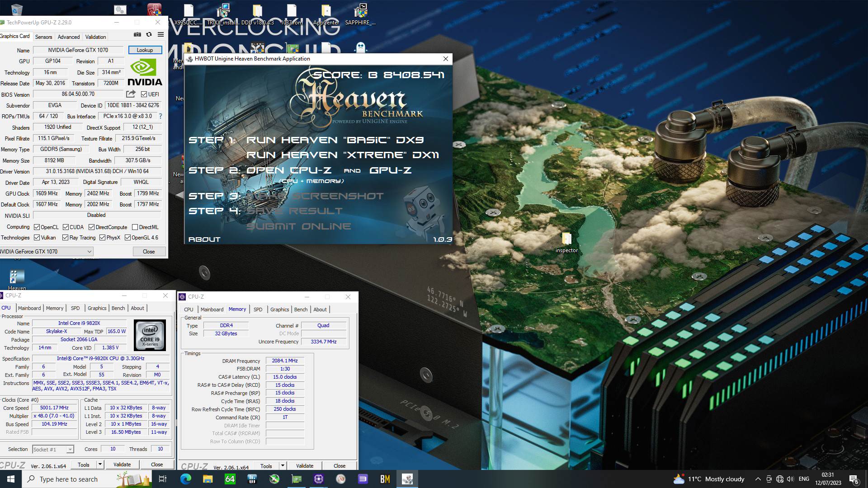Open the notification center icon
The image size is (868, 488).
tap(854, 479)
